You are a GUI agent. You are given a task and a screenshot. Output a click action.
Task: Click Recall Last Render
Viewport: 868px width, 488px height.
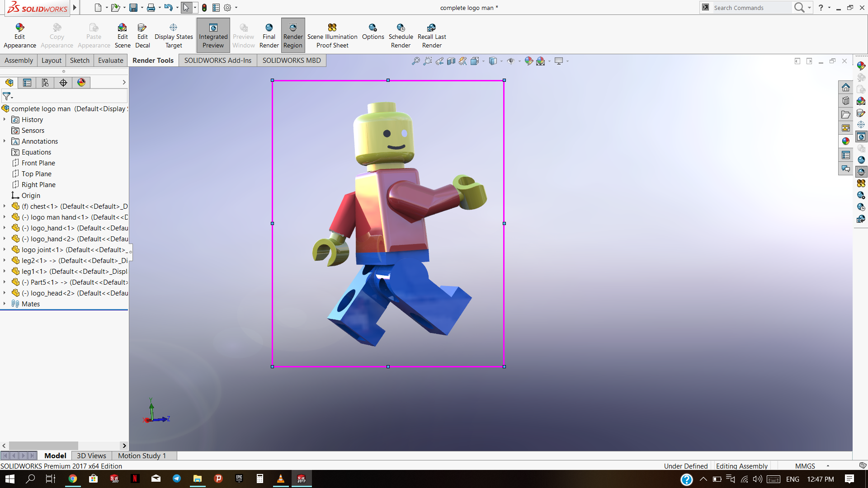tap(431, 28)
